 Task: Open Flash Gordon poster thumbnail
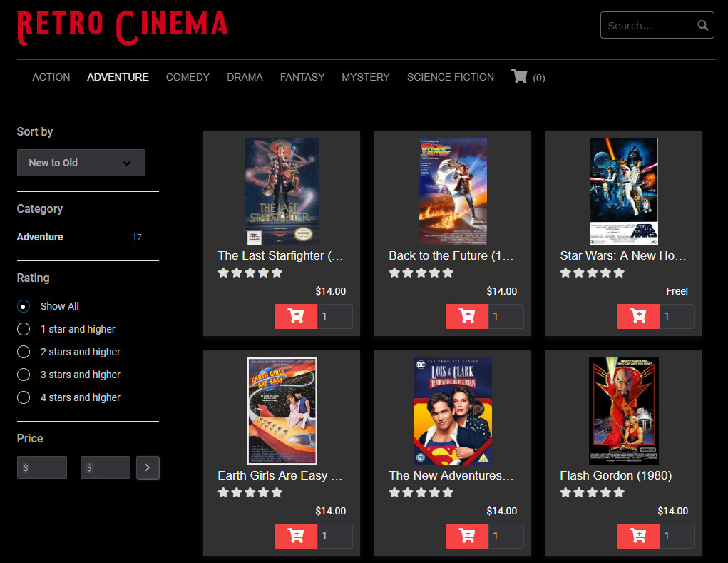click(x=623, y=410)
